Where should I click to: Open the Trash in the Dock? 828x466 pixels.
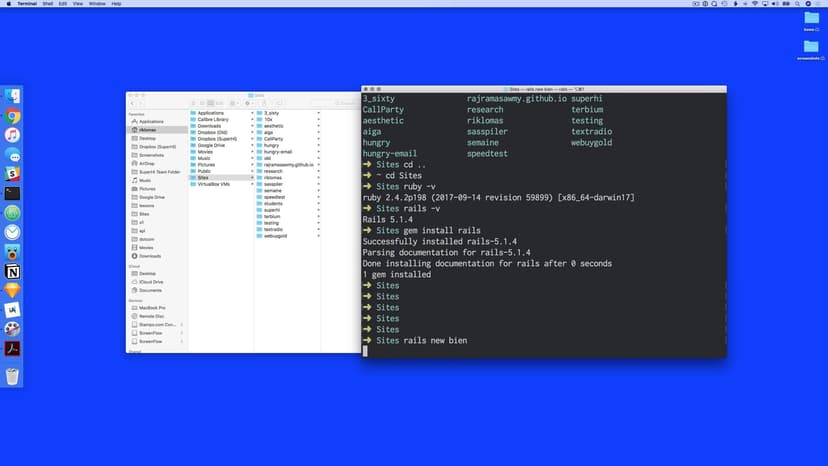click(x=13, y=377)
